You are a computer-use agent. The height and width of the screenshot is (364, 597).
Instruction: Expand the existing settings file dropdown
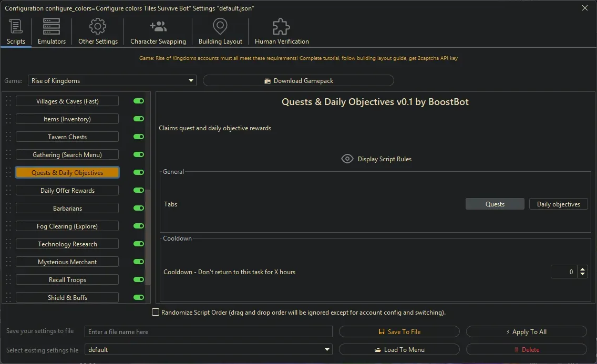(x=327, y=349)
